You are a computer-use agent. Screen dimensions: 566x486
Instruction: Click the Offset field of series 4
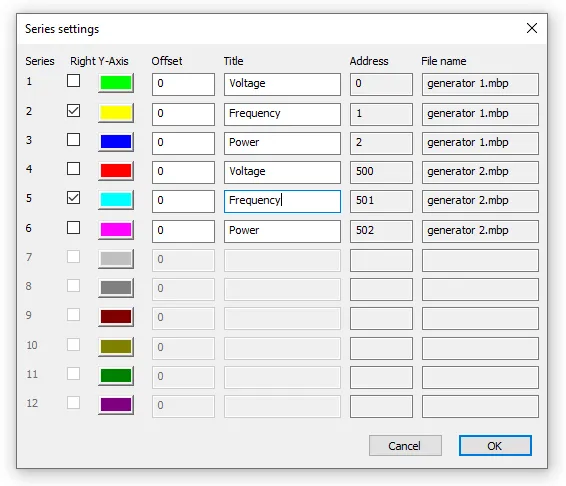click(183, 172)
